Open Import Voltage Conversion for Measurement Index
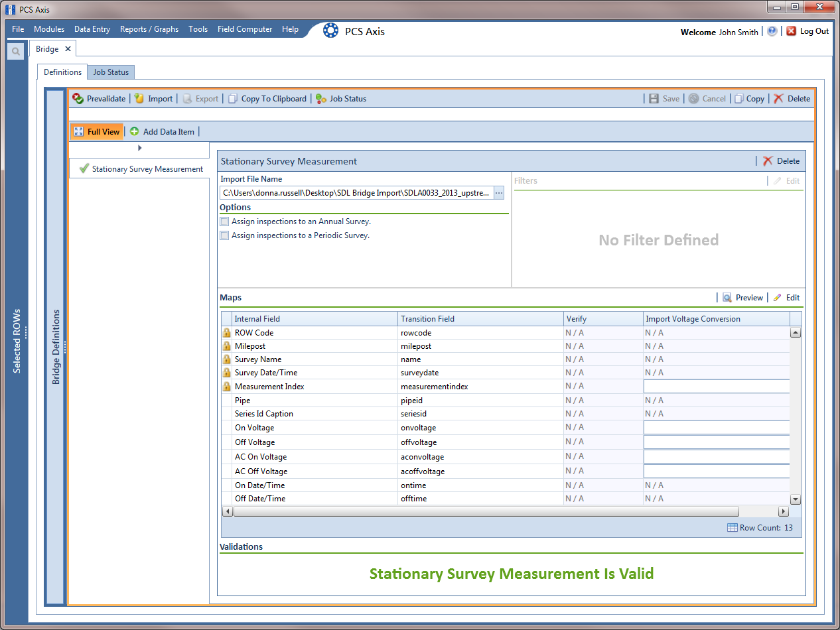This screenshot has width=840, height=630. (x=717, y=387)
